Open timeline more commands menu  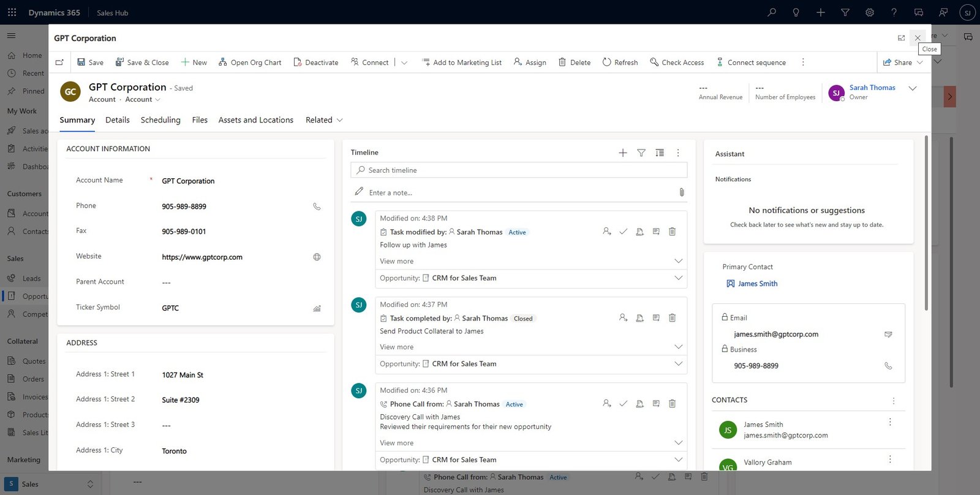point(678,153)
